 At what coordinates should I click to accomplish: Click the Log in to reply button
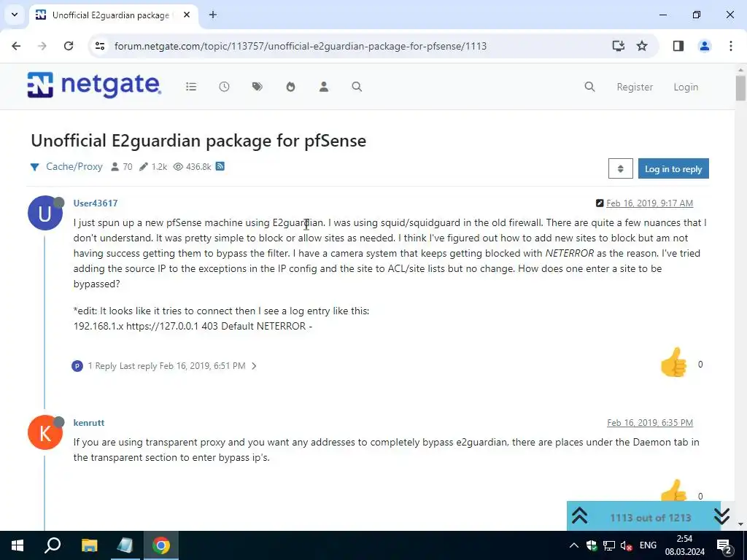(673, 168)
